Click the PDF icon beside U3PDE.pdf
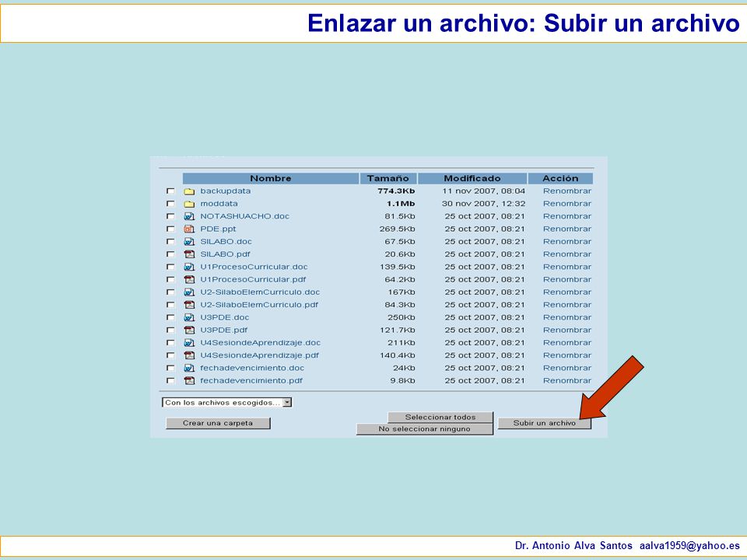The width and height of the screenshot is (747, 560). 189,330
